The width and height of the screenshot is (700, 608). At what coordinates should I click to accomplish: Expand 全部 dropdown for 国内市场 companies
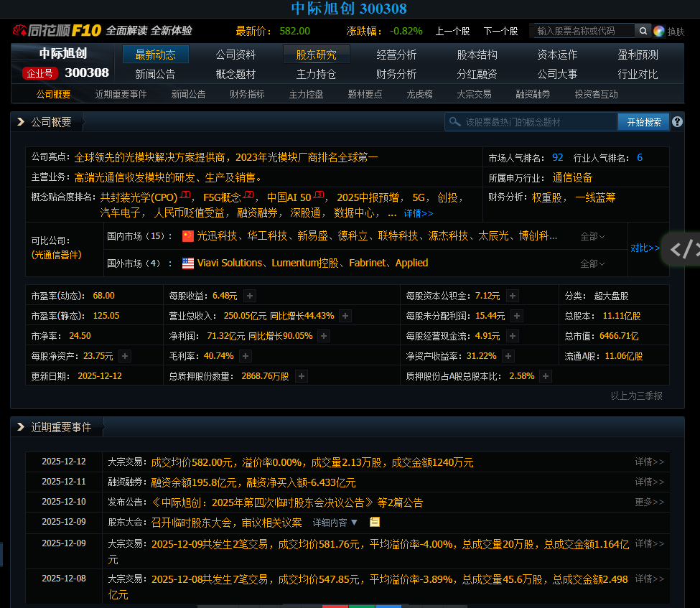coord(592,236)
